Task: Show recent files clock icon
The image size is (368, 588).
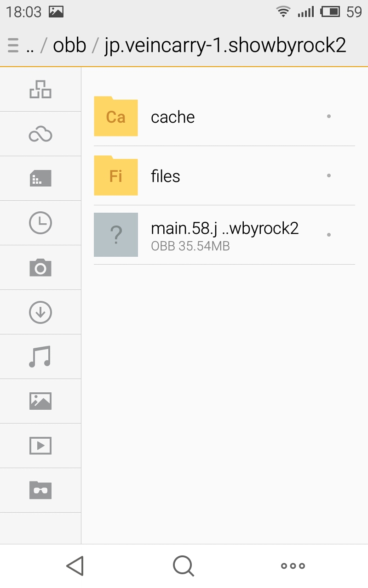Action: (x=40, y=223)
